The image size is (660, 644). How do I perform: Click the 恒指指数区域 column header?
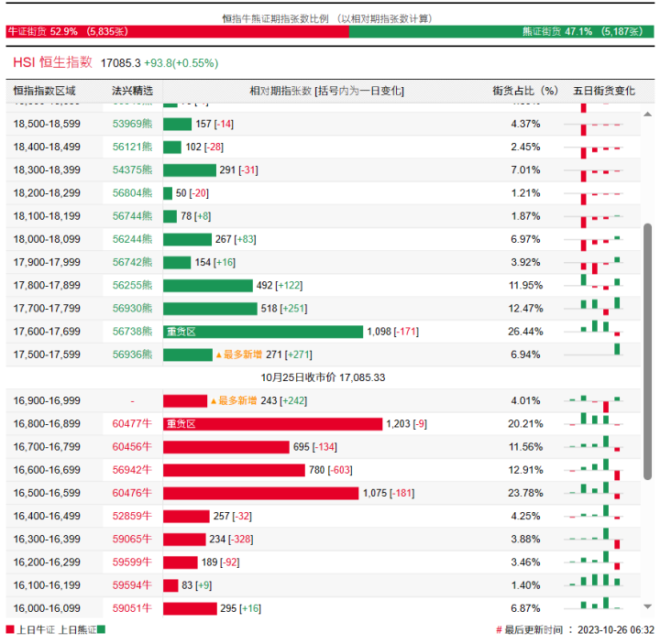[44, 91]
